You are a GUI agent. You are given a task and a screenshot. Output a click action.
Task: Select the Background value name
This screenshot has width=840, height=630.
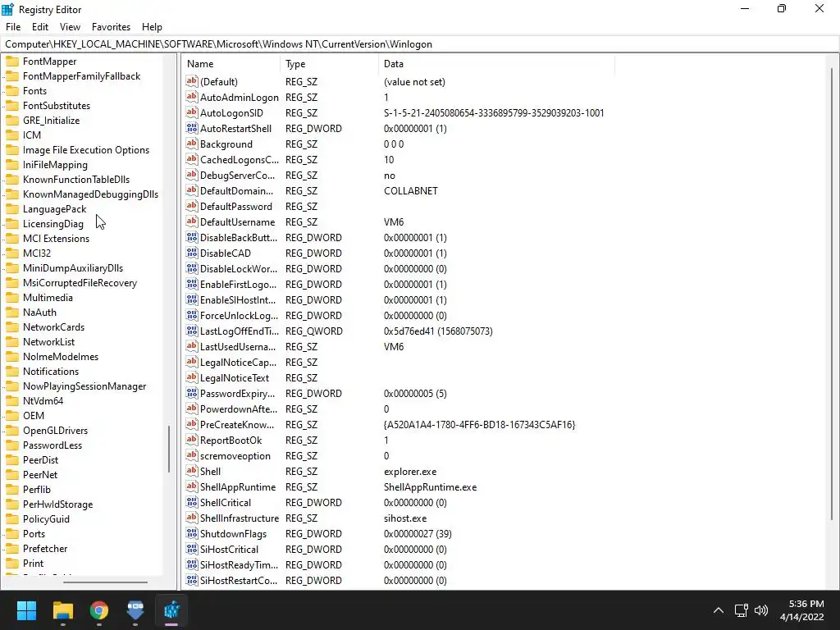pos(226,144)
